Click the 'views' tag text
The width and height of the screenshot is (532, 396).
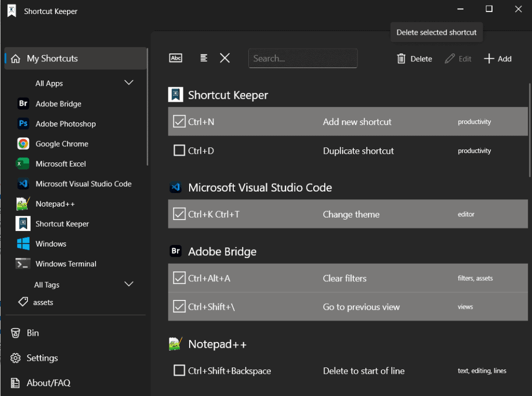(x=465, y=307)
